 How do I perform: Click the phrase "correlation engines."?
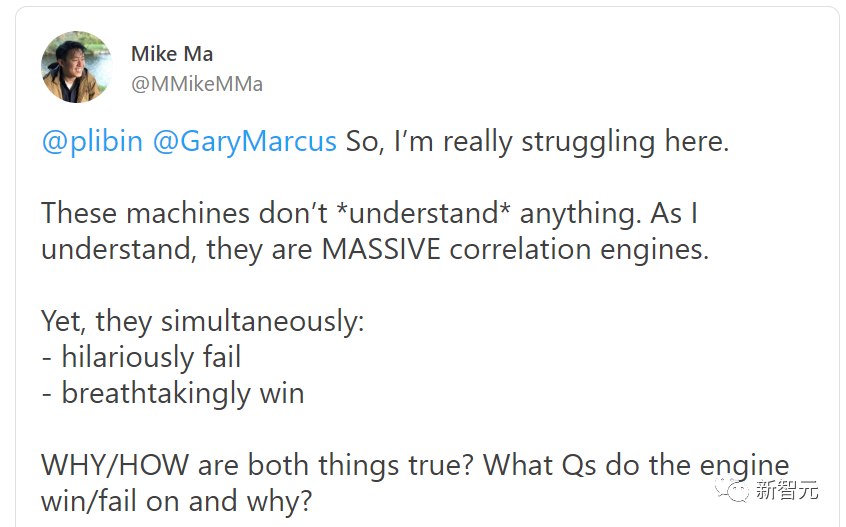[579, 249]
